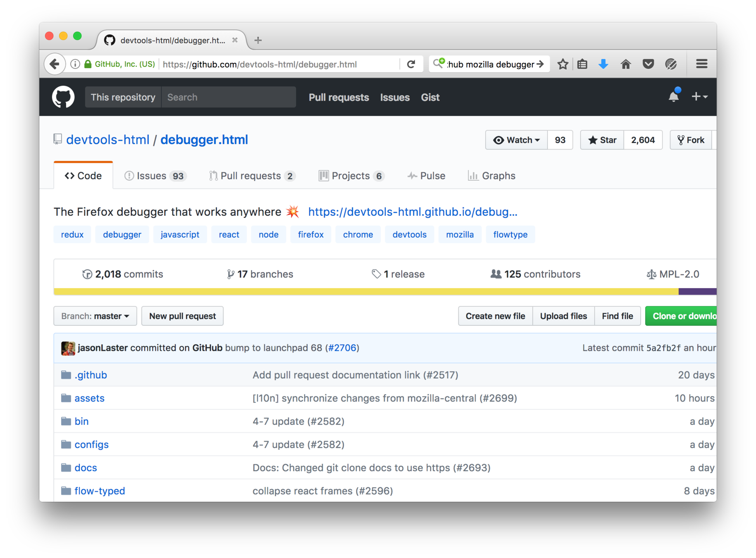This screenshot has height=558, width=756.
Task: View the 17 branches
Action: [x=260, y=274]
